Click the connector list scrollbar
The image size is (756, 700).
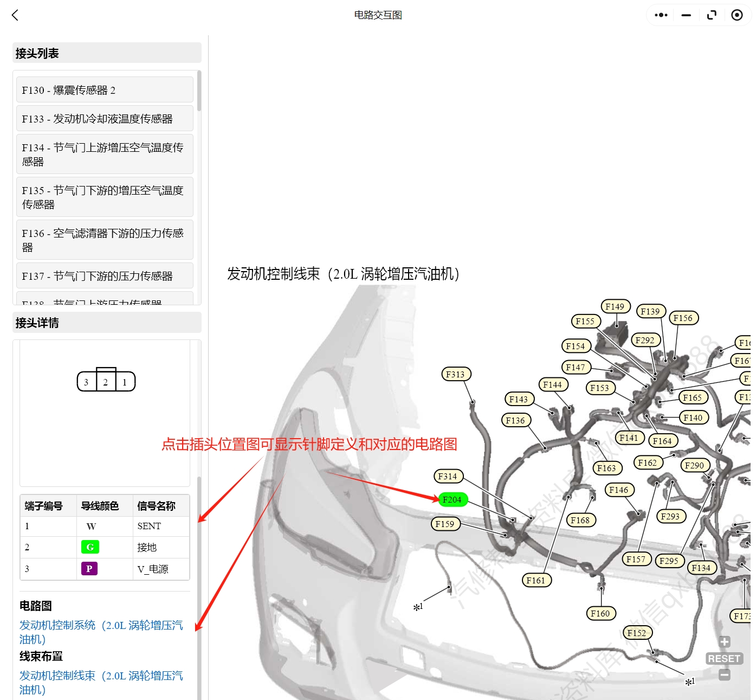point(199,92)
